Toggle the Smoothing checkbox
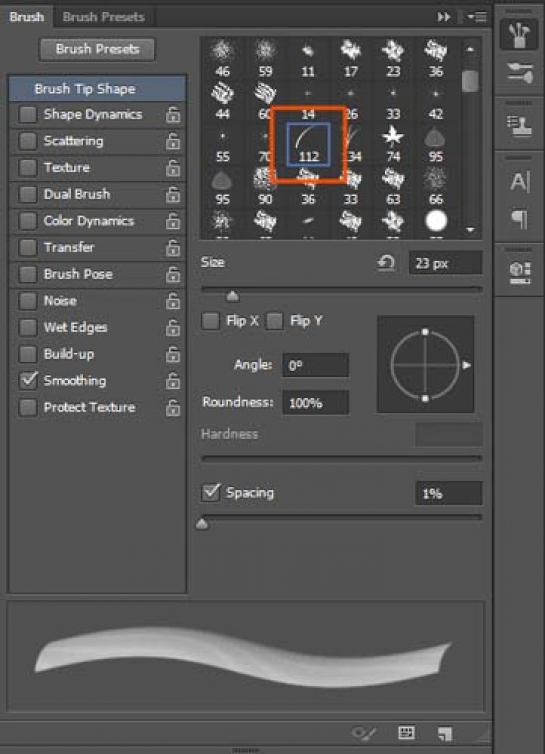The height and width of the screenshot is (754, 545). click(x=28, y=380)
